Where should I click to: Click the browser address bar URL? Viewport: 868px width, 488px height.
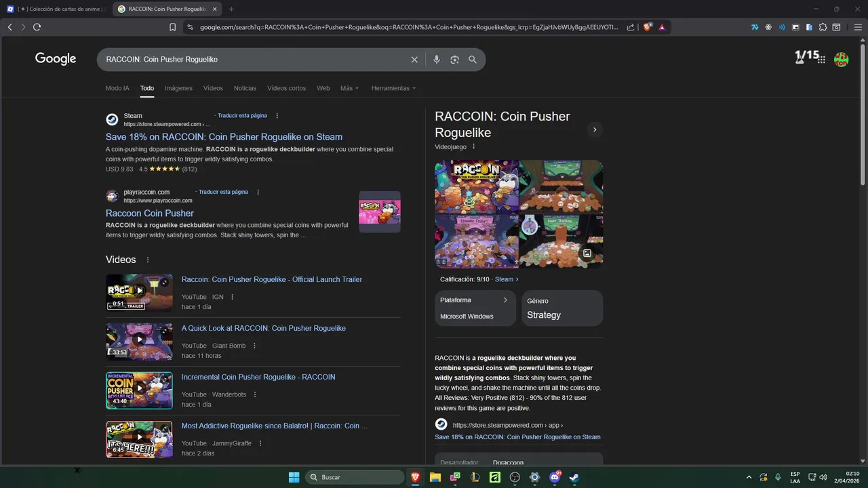[409, 27]
